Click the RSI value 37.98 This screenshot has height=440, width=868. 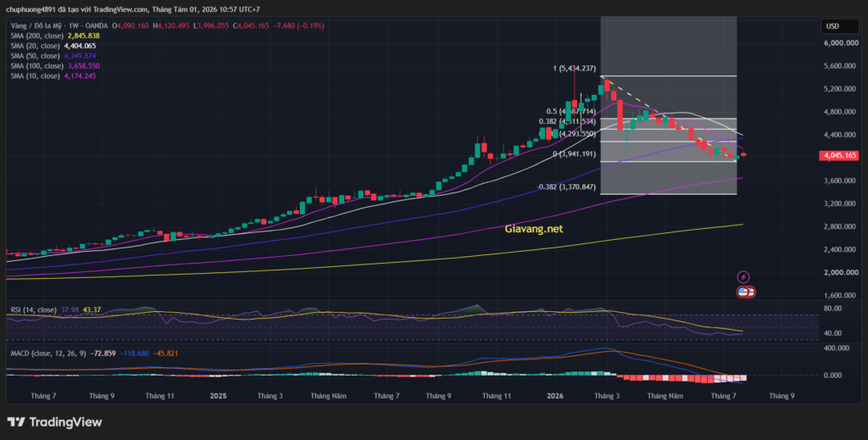(x=70, y=310)
